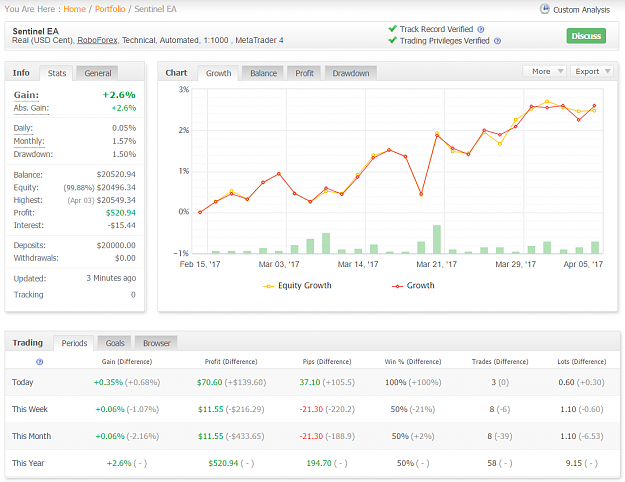
Task: Click Today's gain +0.35%
Action: (x=108, y=382)
